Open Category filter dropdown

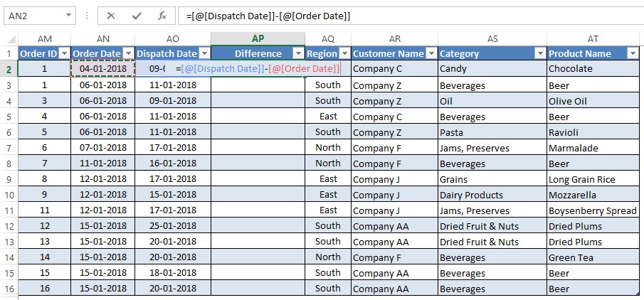(540, 54)
